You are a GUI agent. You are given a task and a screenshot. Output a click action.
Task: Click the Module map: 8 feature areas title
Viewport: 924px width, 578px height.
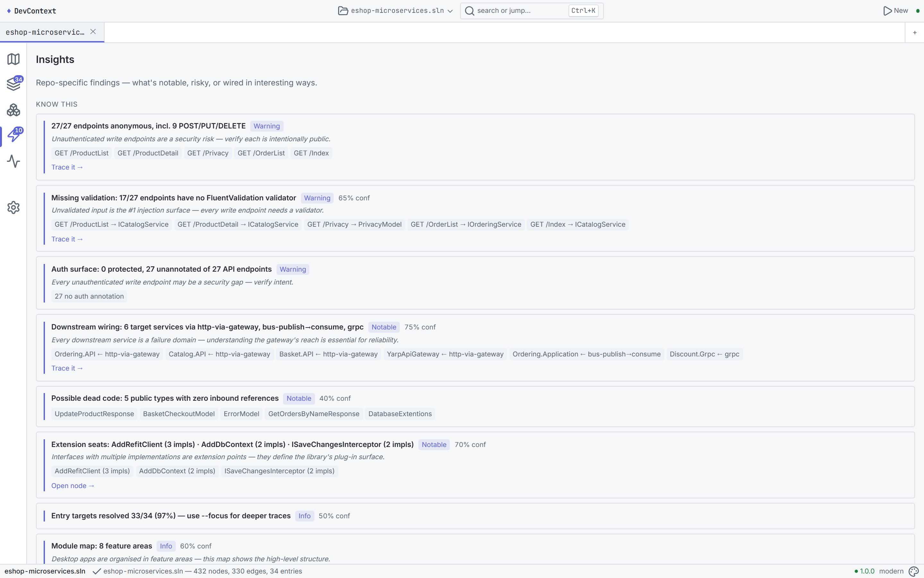click(102, 546)
